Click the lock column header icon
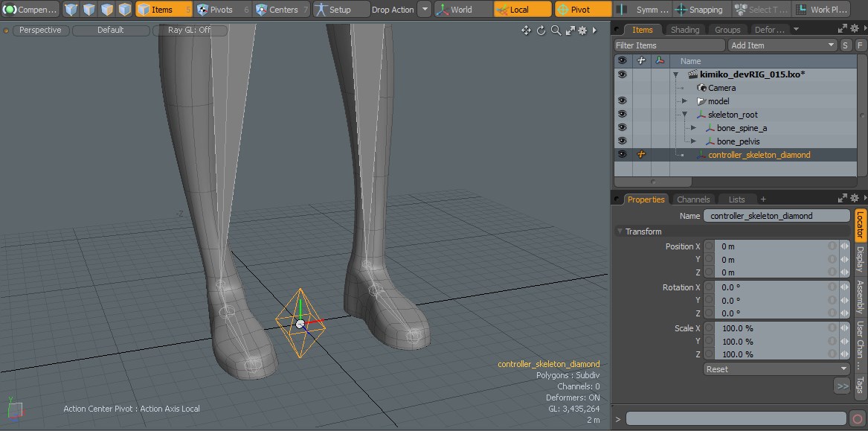This screenshot has height=431, width=868. [x=641, y=60]
